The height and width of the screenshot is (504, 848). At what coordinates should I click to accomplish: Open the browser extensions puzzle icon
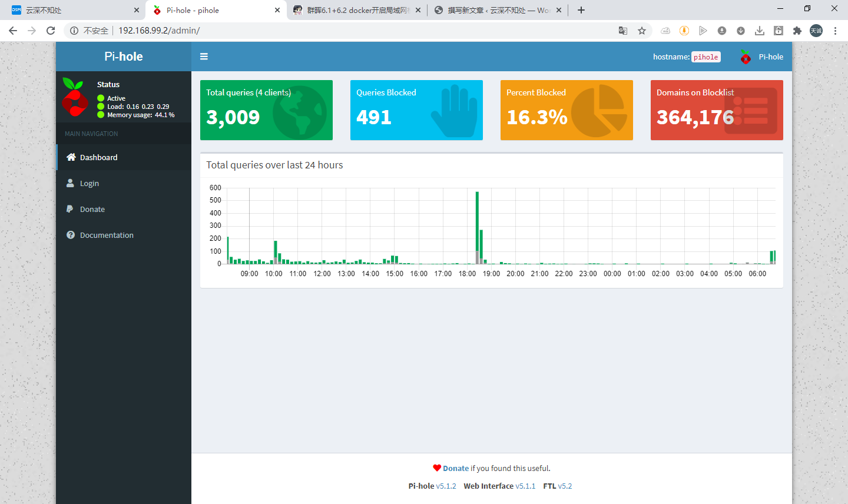coord(797,31)
